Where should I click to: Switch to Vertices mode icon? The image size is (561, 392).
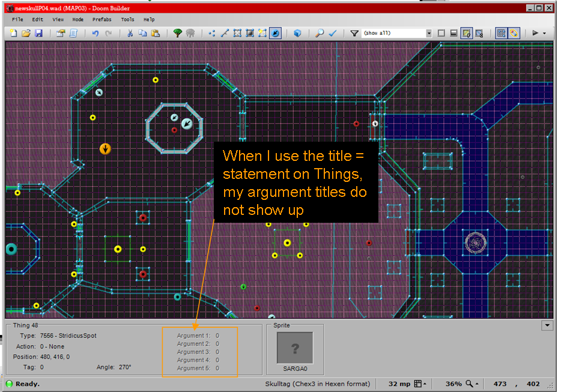coord(212,34)
